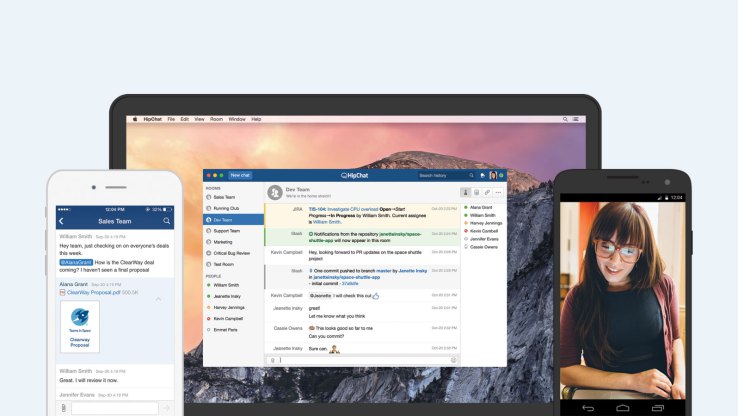738x416 pixels.
Task: Open the HipChat menu in menu bar
Action: [152, 120]
